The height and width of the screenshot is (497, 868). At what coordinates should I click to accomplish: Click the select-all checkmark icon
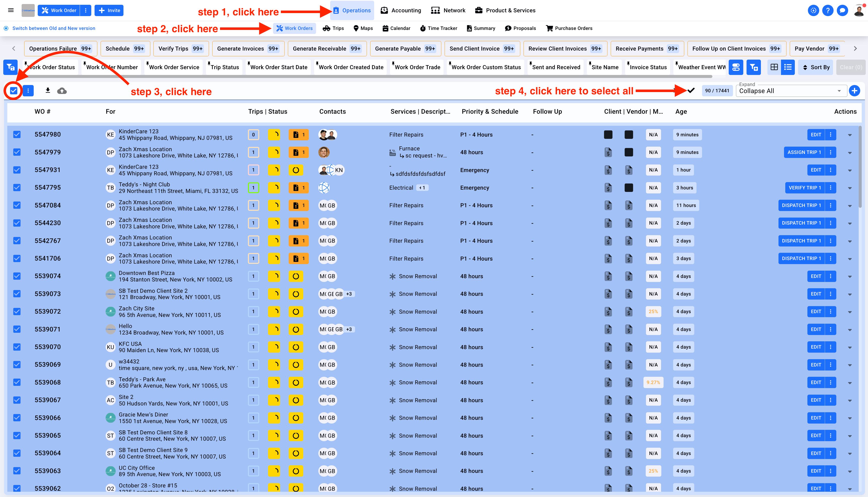[x=691, y=91]
